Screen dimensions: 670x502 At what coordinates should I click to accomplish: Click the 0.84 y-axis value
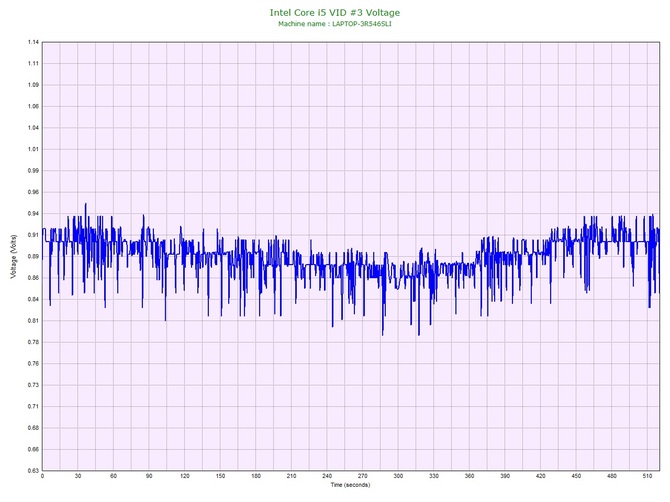[33, 299]
